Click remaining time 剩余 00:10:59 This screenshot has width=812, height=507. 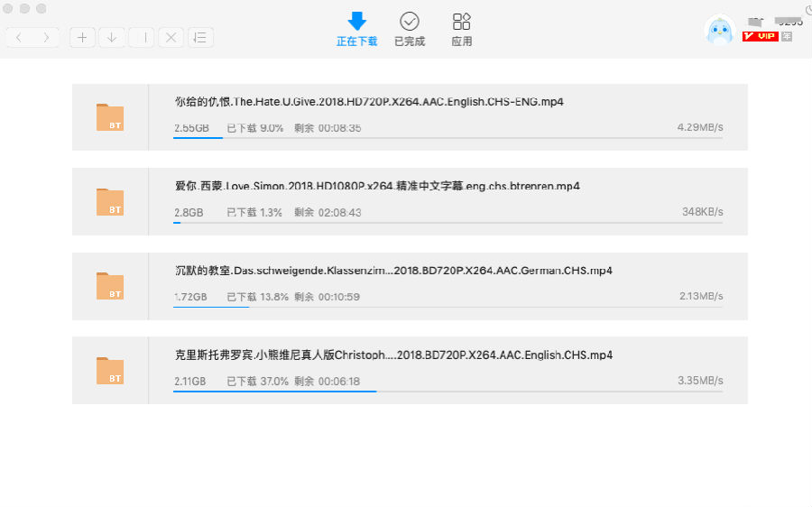(x=328, y=297)
